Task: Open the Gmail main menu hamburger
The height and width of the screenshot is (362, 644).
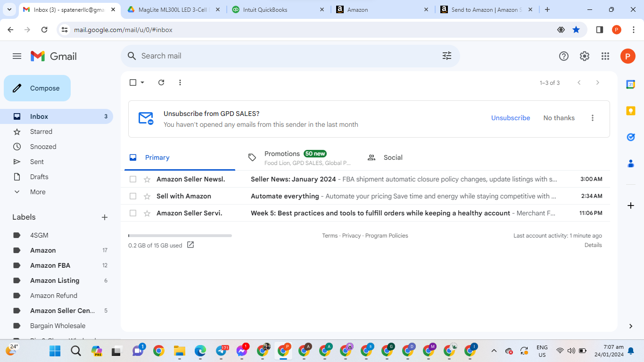Action: [17, 56]
